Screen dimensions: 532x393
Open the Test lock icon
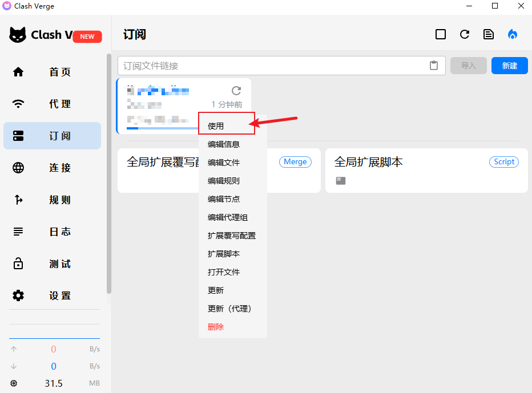click(x=19, y=264)
